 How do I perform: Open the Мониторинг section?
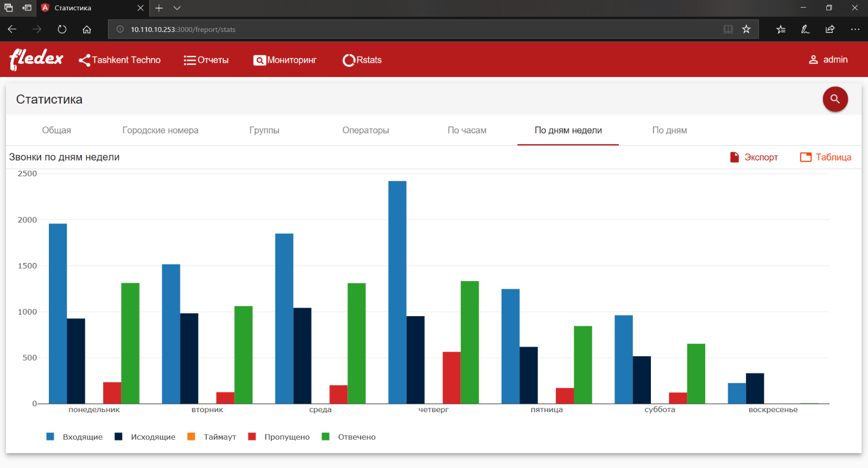(285, 60)
